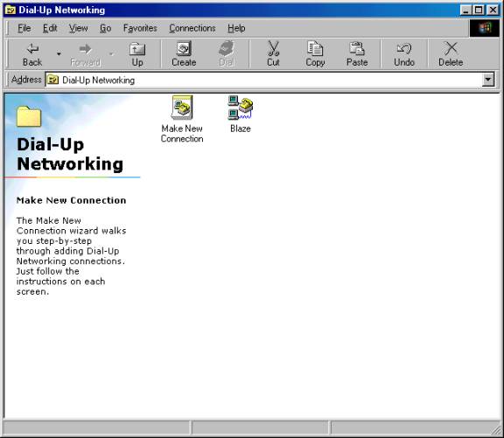Open the Favorites menu
Screen dimensions: 504x438
[x=140, y=28]
